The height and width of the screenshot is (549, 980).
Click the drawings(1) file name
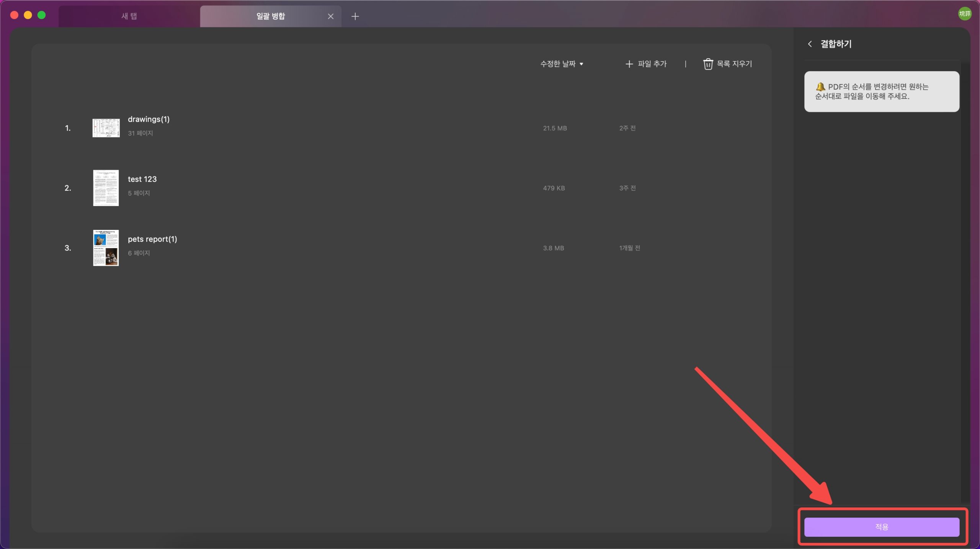tap(149, 119)
